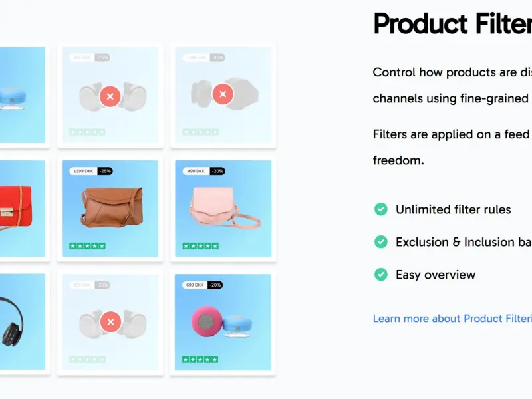532x399 pixels.
Task: Click the Product Filtering heading
Action: (x=452, y=23)
